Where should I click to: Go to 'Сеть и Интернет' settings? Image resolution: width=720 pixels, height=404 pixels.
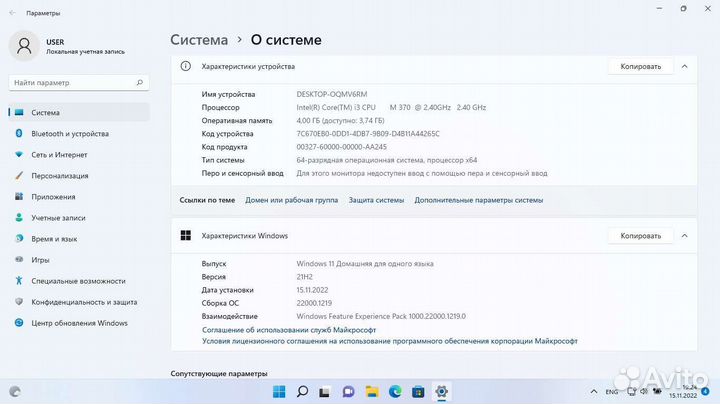coord(79,155)
